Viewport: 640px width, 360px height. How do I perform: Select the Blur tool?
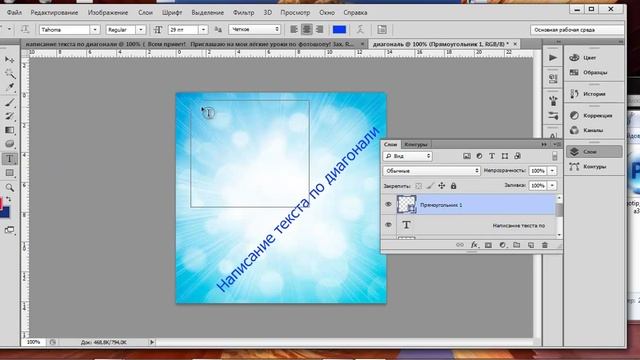tap(9, 144)
